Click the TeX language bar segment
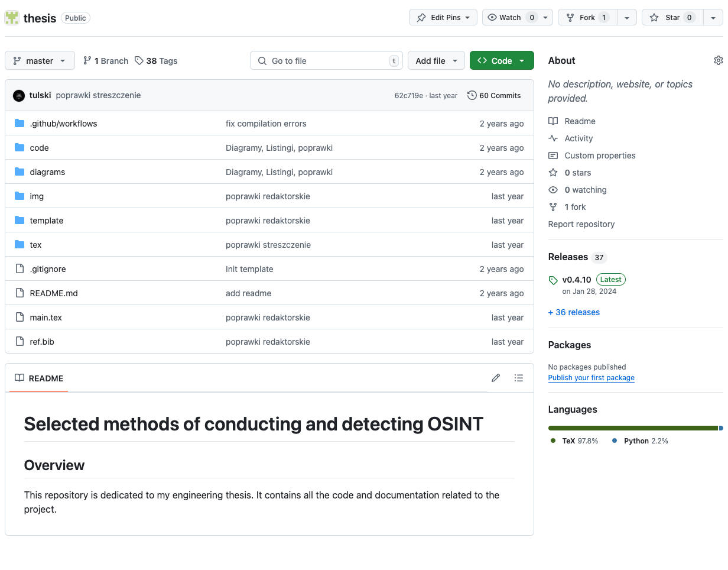Viewport: 728px width, 570px height. pos(632,428)
